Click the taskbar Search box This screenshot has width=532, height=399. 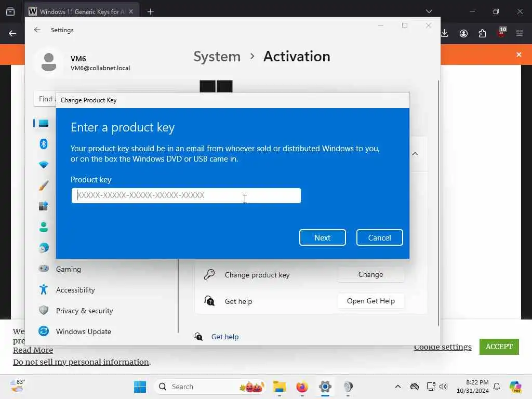click(209, 387)
